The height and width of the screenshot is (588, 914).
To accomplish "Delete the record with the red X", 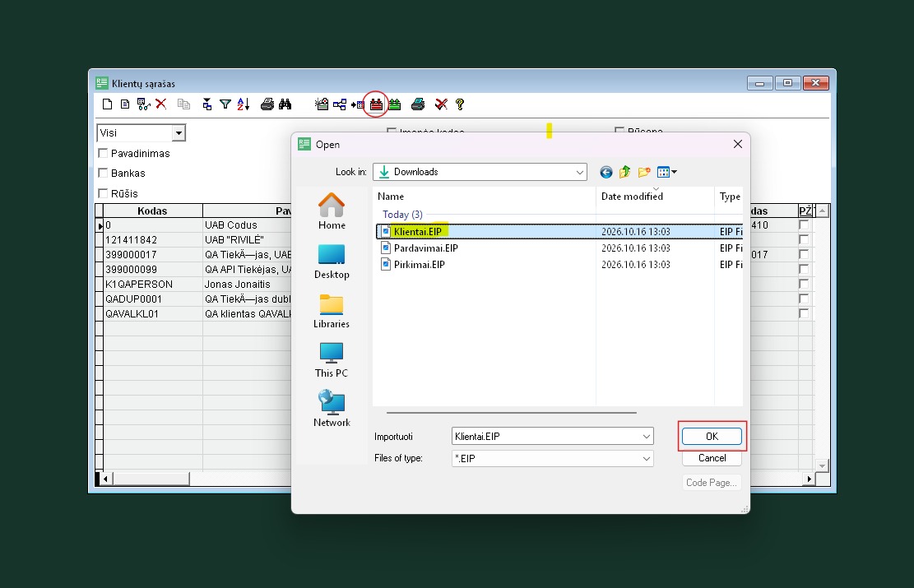I will coord(161,104).
